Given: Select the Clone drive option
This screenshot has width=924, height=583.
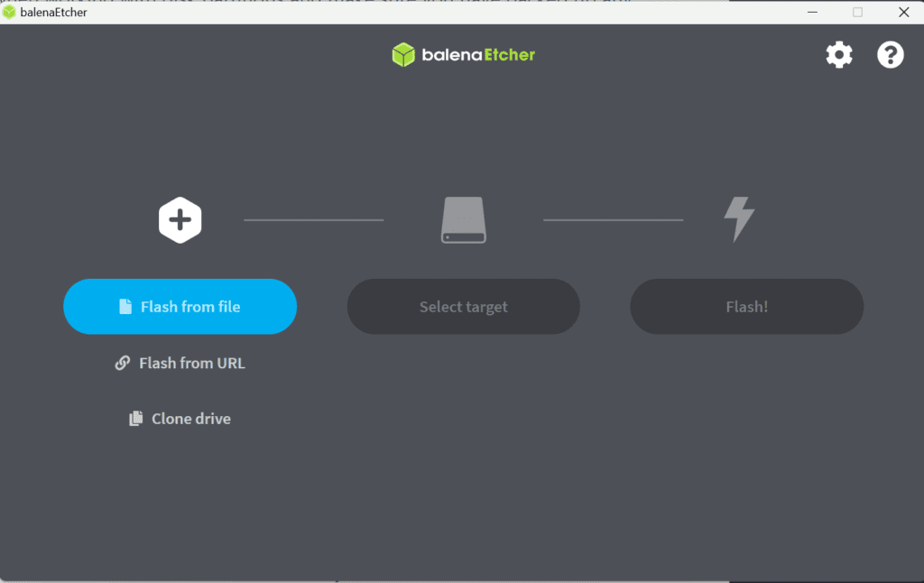Looking at the screenshot, I should [190, 419].
